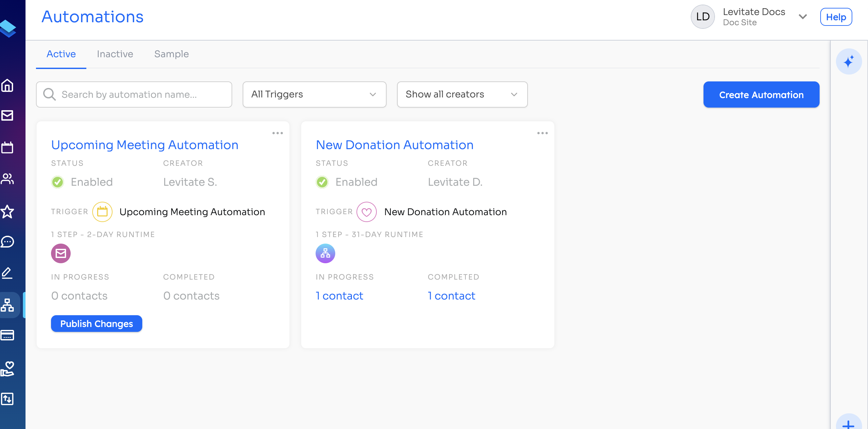Open the Home dashboard sidebar icon
The height and width of the screenshot is (429, 868).
pyautogui.click(x=8, y=86)
